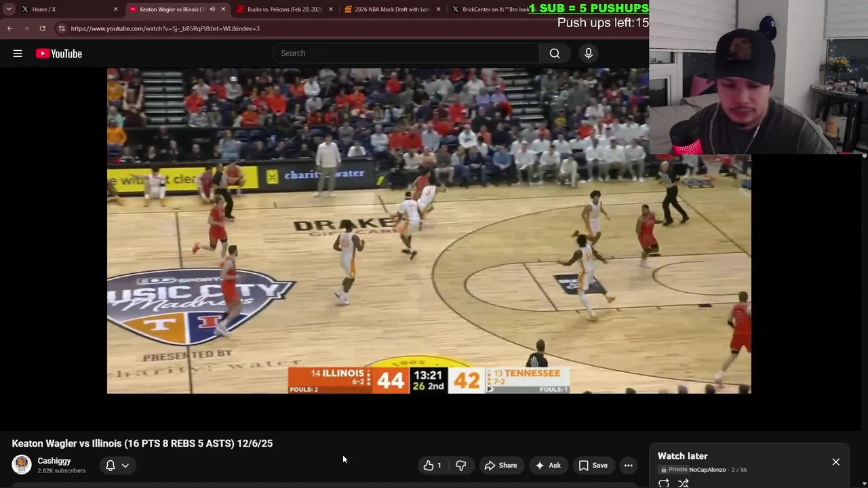Close the 2026 NBA Mock Draft tab
Screen dimensions: 868x488
pyautogui.click(x=438, y=9)
